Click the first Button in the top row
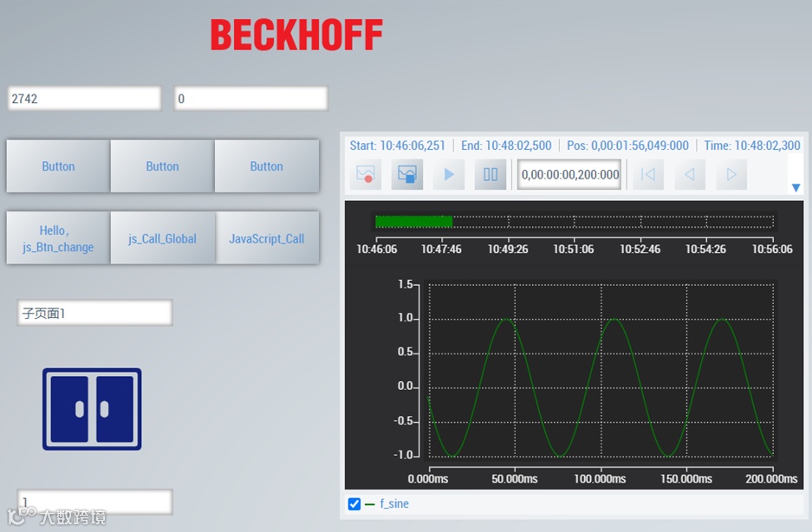Viewport: 812px width, 532px height. click(x=58, y=166)
